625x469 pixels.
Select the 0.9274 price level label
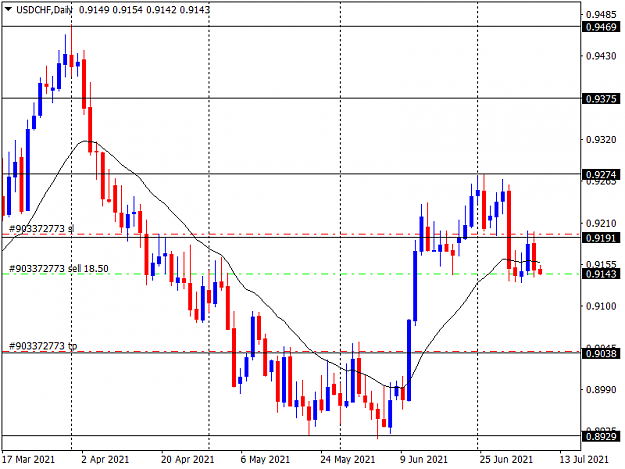click(602, 175)
